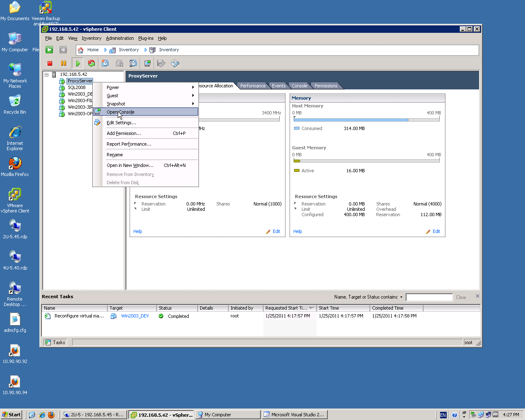
Task: Click the floppy device toolbar icon
Action: pyautogui.click(x=161, y=63)
